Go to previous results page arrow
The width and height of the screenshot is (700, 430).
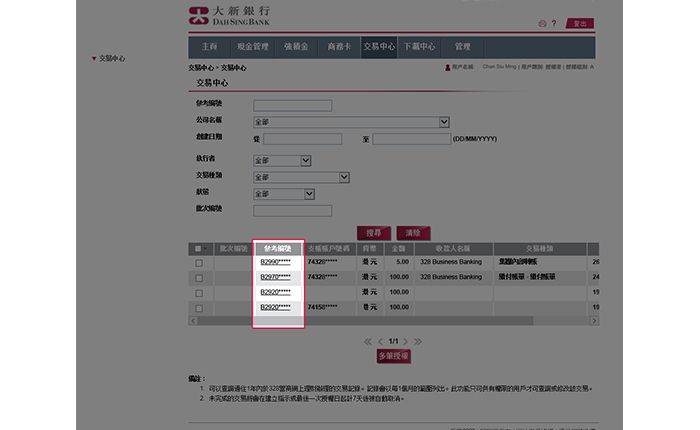coord(380,342)
